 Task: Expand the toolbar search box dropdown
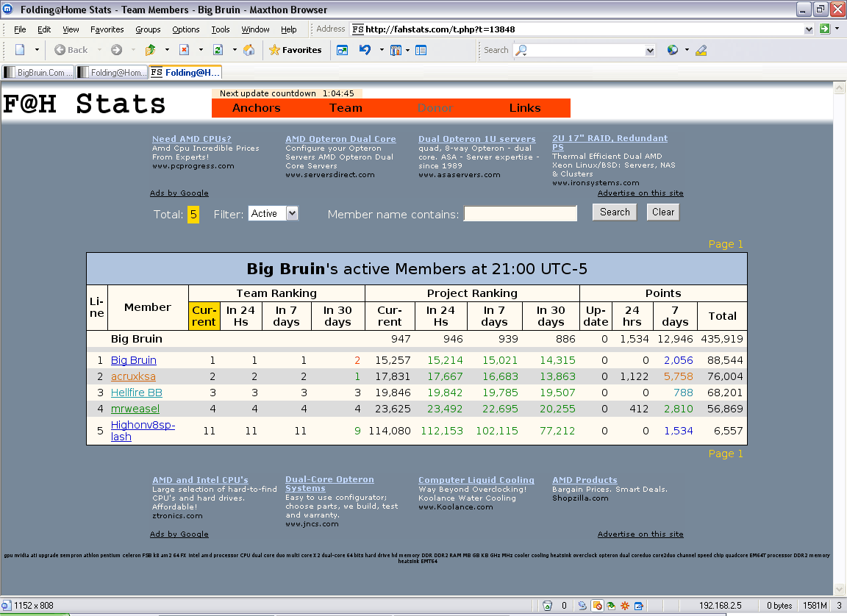649,51
